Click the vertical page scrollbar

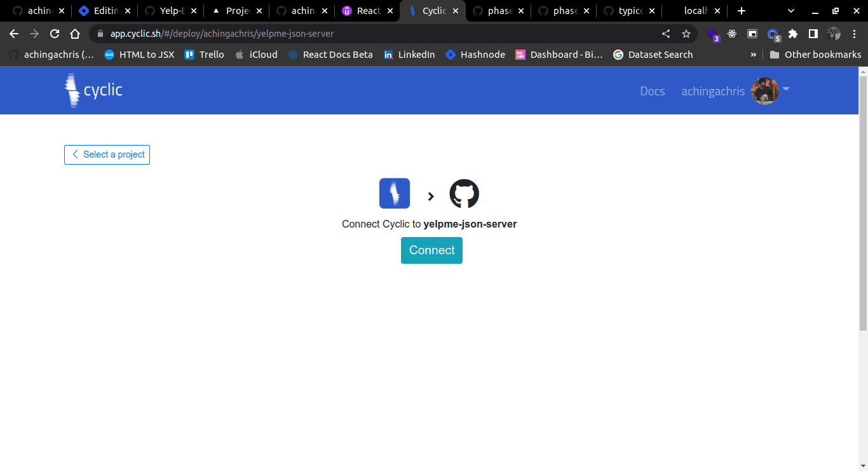863,203
